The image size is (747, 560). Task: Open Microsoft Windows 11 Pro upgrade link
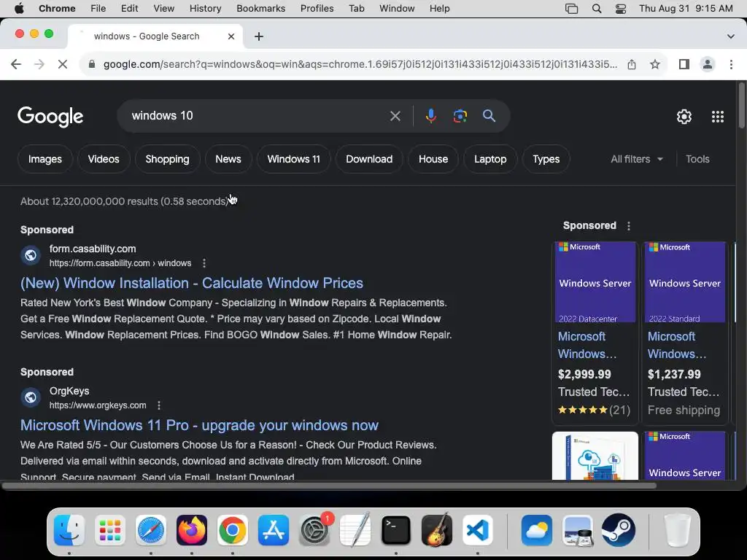199,425
